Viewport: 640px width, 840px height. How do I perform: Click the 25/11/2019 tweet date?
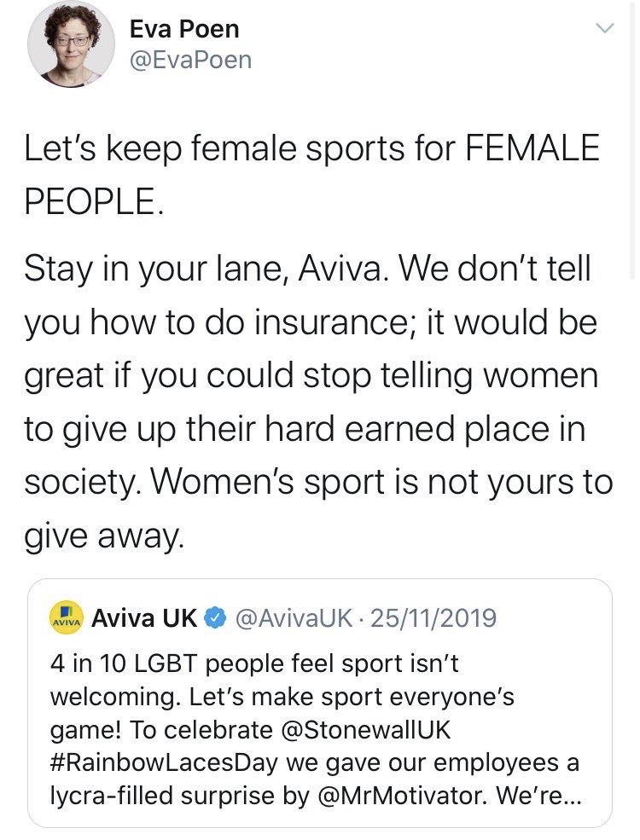(433, 618)
